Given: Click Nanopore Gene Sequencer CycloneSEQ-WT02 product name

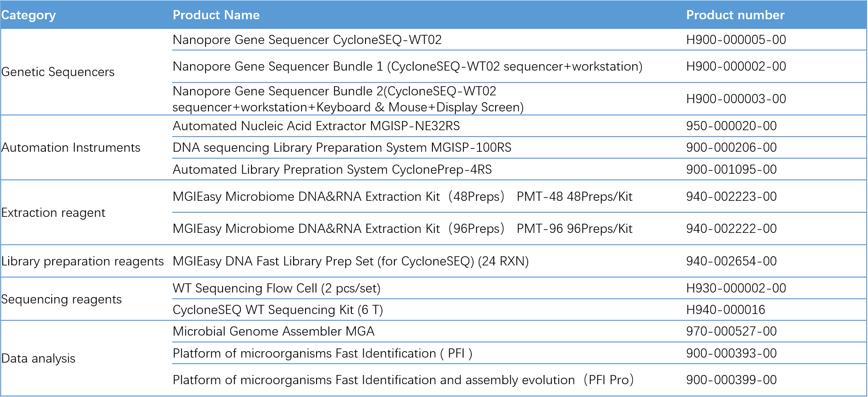Looking at the screenshot, I should coord(307,40).
